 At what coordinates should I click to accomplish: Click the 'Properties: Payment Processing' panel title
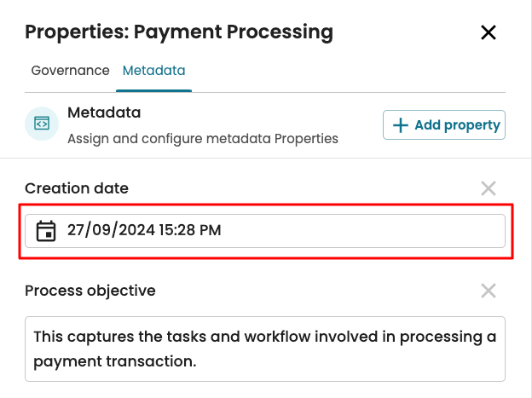pyautogui.click(x=178, y=33)
